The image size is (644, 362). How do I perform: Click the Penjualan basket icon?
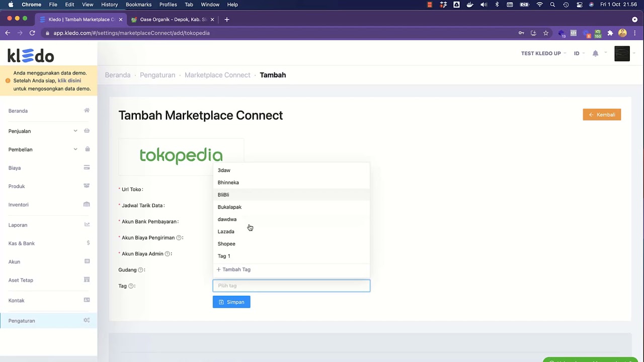point(87,131)
